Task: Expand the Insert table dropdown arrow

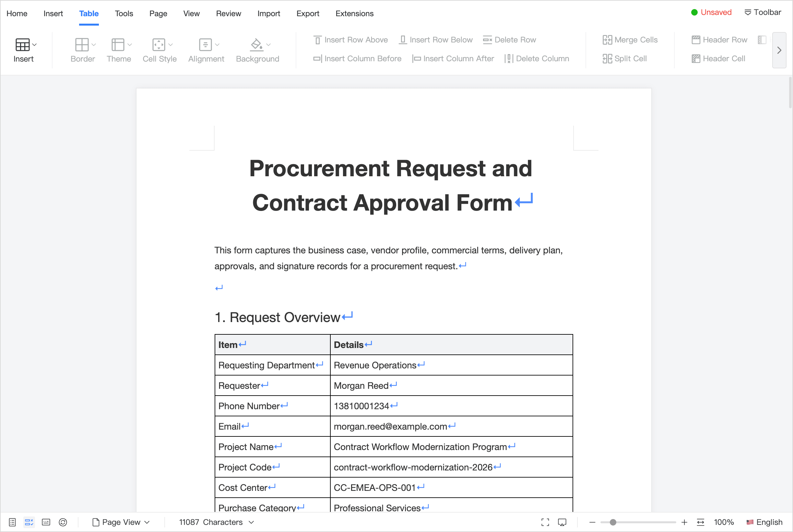Action: click(34, 44)
